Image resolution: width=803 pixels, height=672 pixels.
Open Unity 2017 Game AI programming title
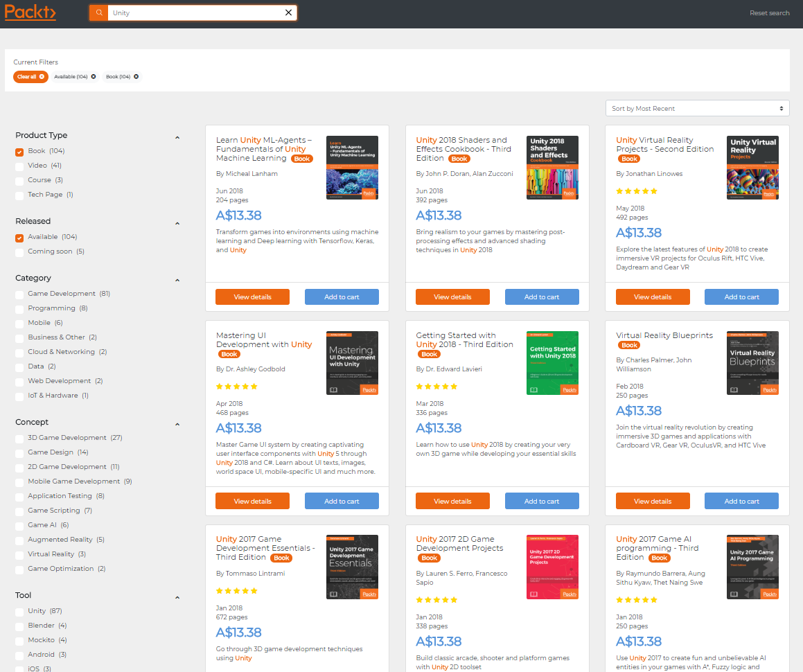pyautogui.click(x=657, y=548)
